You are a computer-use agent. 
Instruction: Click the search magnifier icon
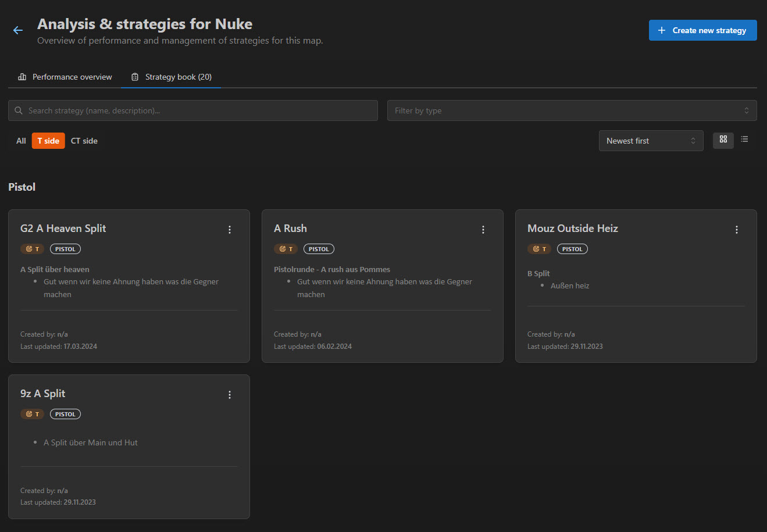18,110
